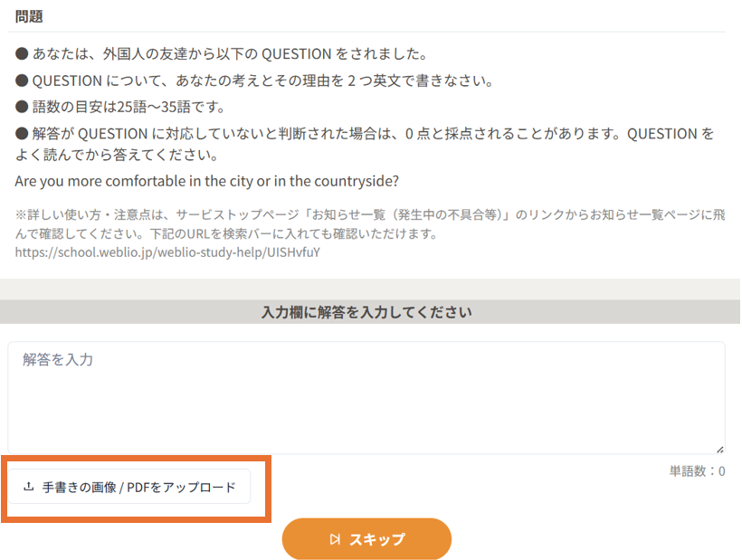This screenshot has width=742, height=560.
Task: Click the 問題 heading
Action: pyautogui.click(x=29, y=16)
